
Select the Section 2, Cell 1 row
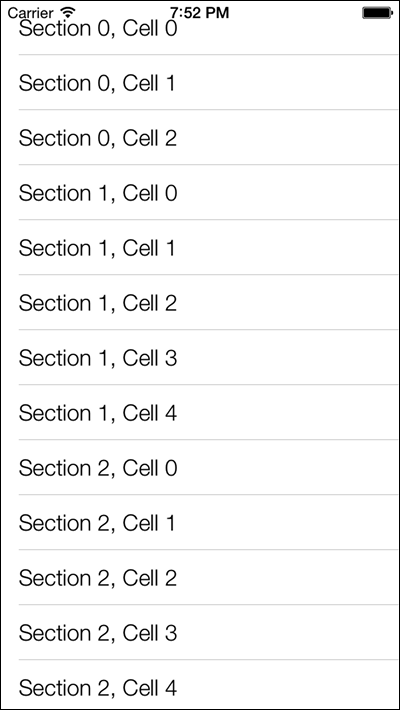tap(200, 522)
